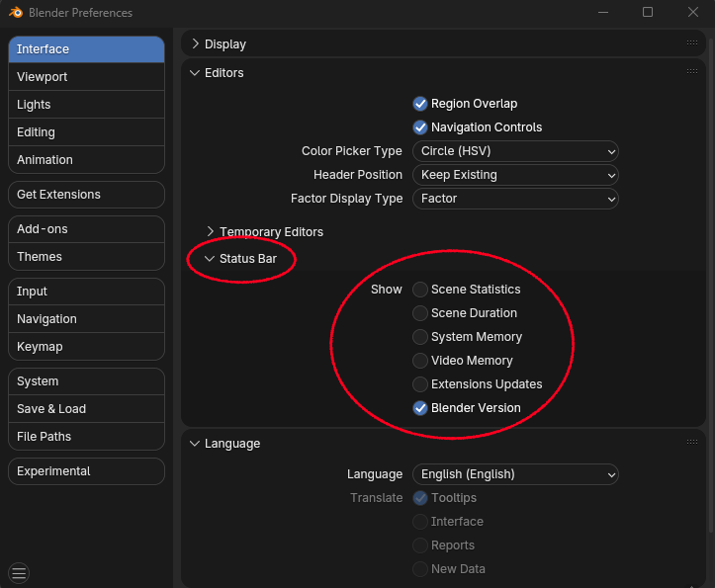Open the Lights preferences tab
The height and width of the screenshot is (588, 715).
click(86, 105)
